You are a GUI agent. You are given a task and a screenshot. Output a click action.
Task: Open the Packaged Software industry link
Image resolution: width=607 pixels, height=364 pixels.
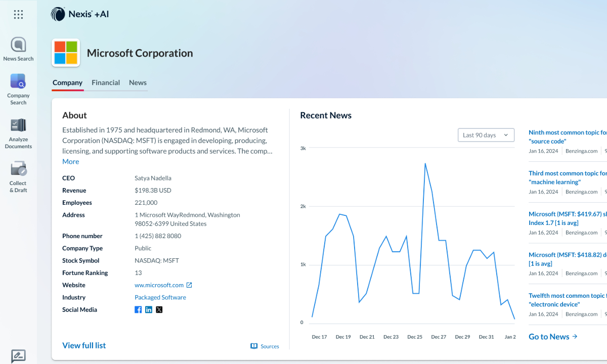point(160,297)
